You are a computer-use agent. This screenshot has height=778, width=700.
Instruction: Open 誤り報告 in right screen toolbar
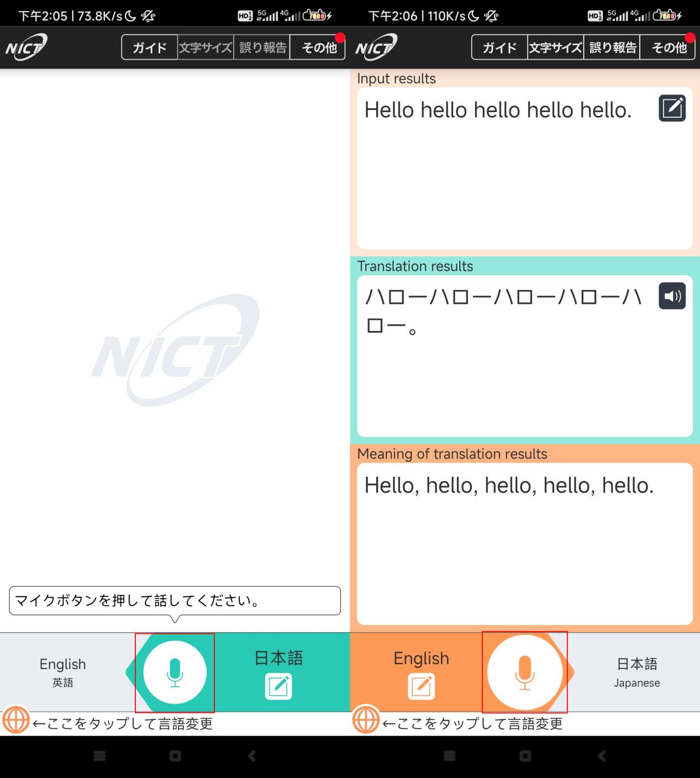[612, 48]
